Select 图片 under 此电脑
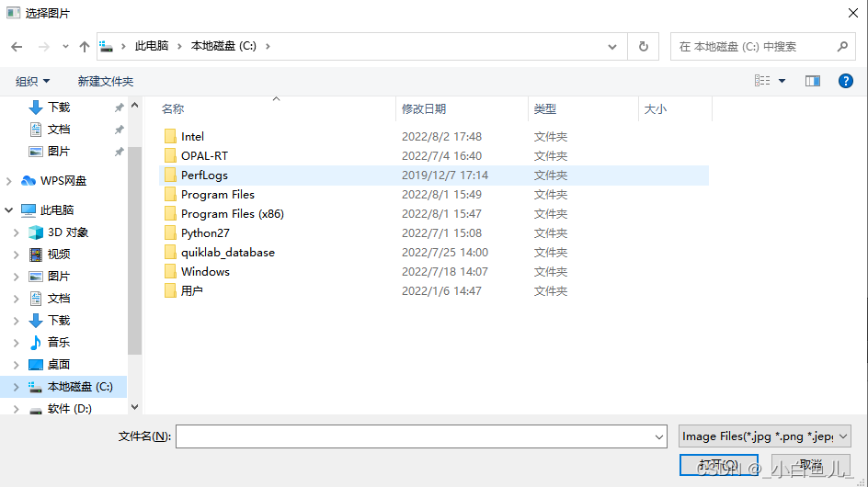The image size is (868, 487). coord(59,277)
